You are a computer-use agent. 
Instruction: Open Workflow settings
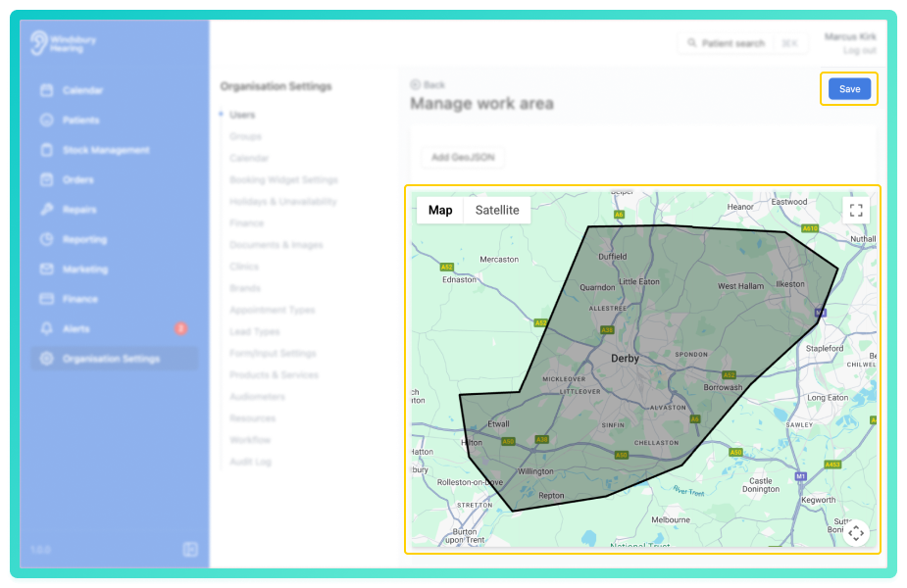click(250, 440)
